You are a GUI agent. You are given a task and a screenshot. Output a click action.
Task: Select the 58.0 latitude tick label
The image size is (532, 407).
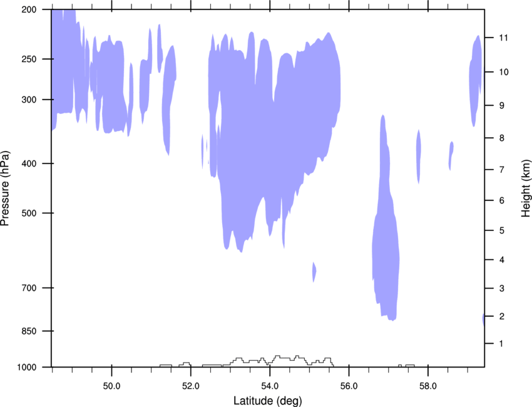pyautogui.click(x=427, y=384)
